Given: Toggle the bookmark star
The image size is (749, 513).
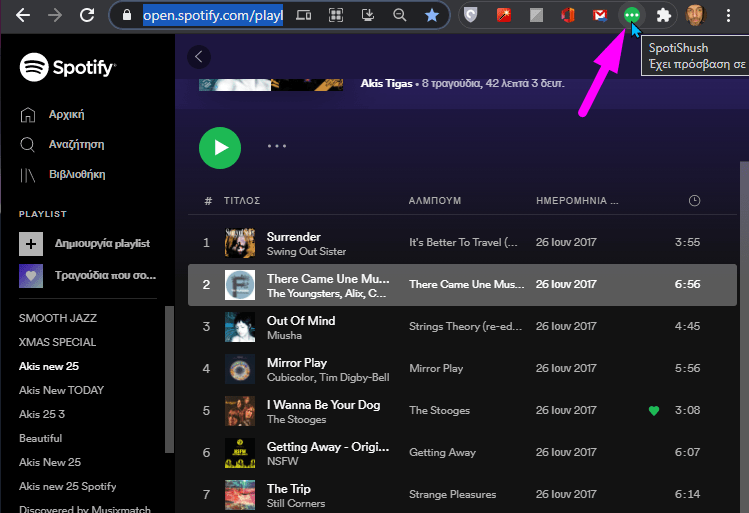Looking at the screenshot, I should tap(432, 15).
